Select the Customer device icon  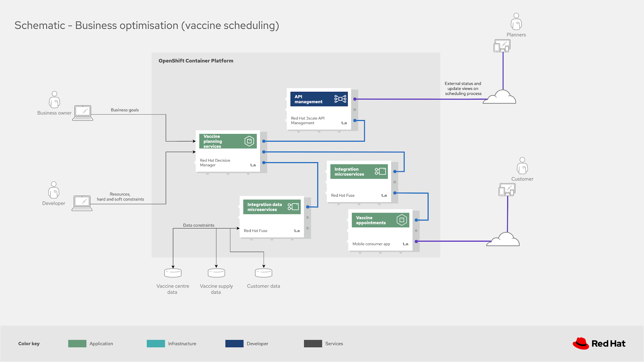coord(507,189)
